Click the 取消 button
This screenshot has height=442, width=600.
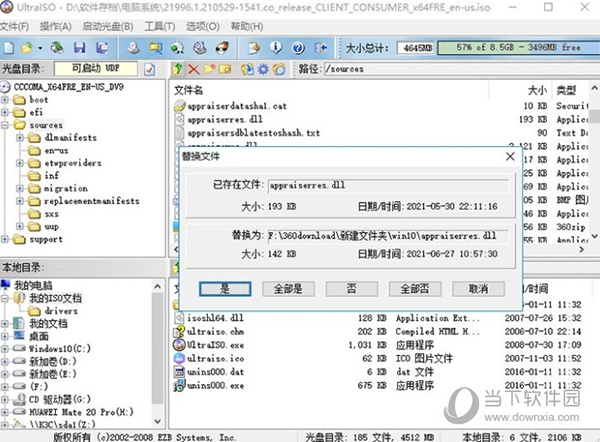point(478,289)
